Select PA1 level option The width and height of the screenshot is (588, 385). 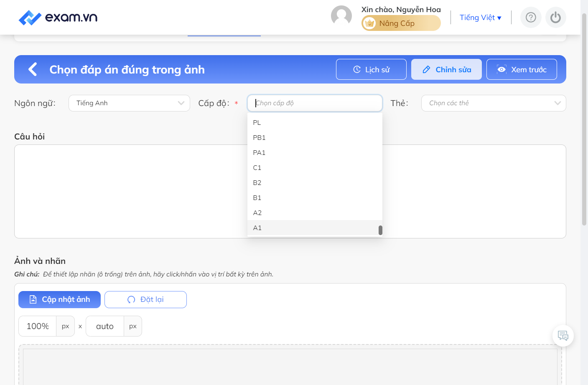(315, 152)
